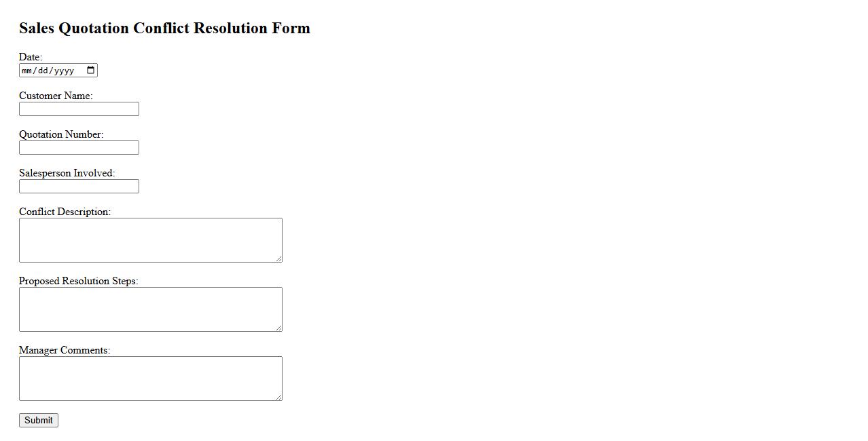
Task: Click the "Customer Name:" label
Action: click(56, 96)
